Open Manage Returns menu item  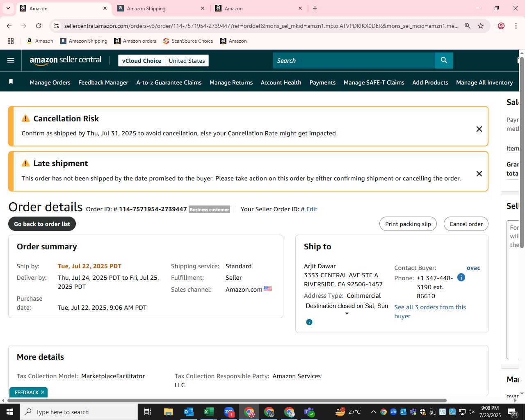tap(231, 82)
